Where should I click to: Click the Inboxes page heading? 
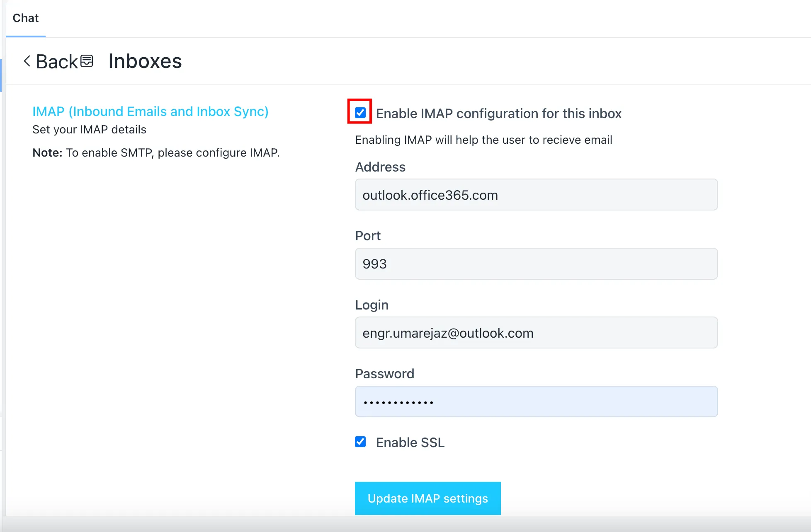[145, 61]
